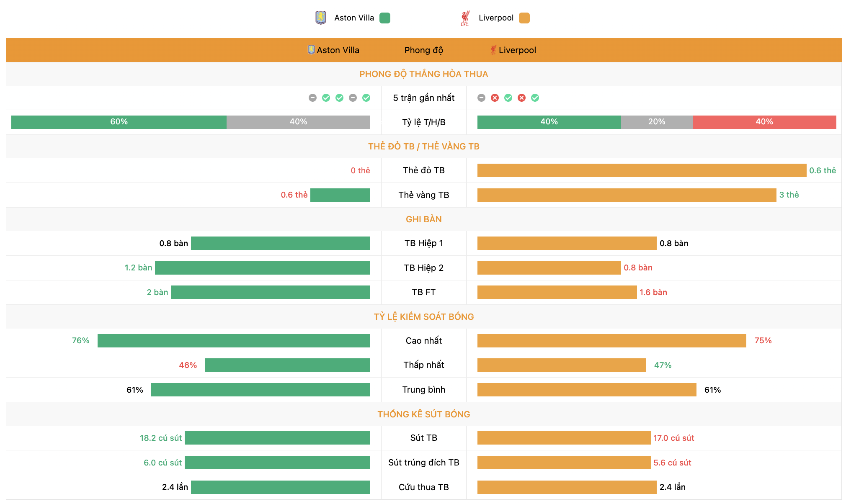This screenshot has width=846, height=504.
Task: Click Aston Villa's fourth form icon (draw)
Action: [x=353, y=98]
